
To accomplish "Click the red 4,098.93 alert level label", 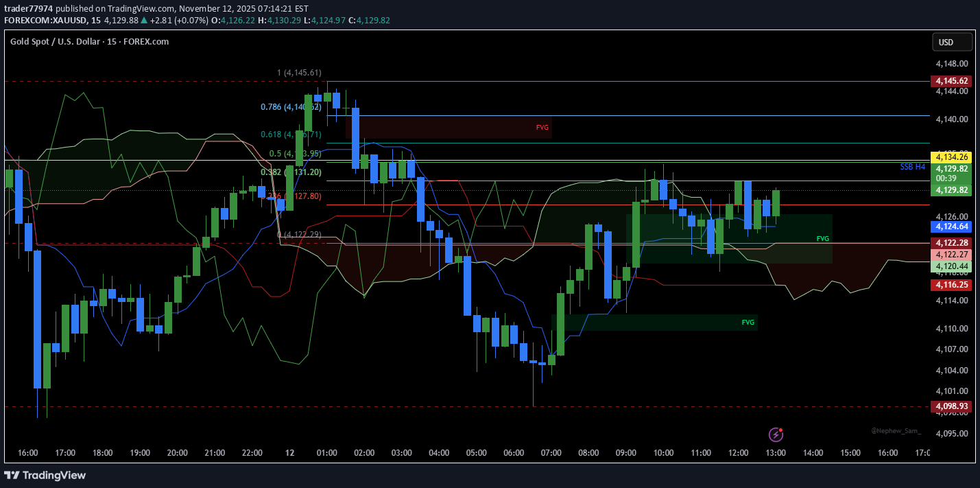I will point(951,406).
